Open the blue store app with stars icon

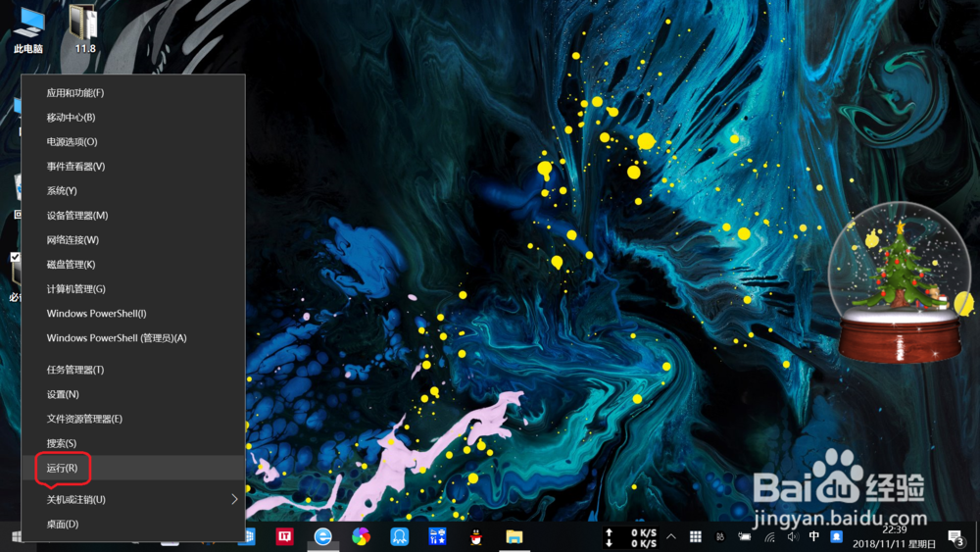(x=437, y=536)
